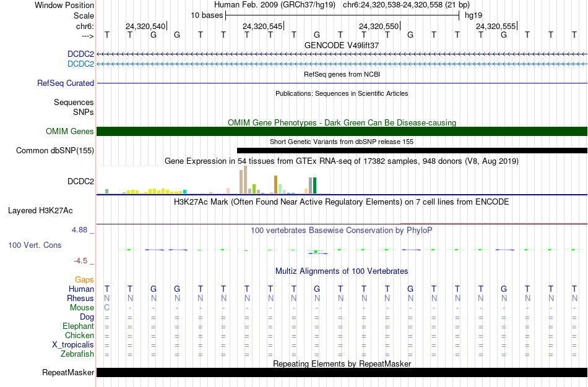Click the Human Feb. 2009 (GRCh37/hg19) assembly text
The height and width of the screenshot is (387, 588).
[x=274, y=5]
